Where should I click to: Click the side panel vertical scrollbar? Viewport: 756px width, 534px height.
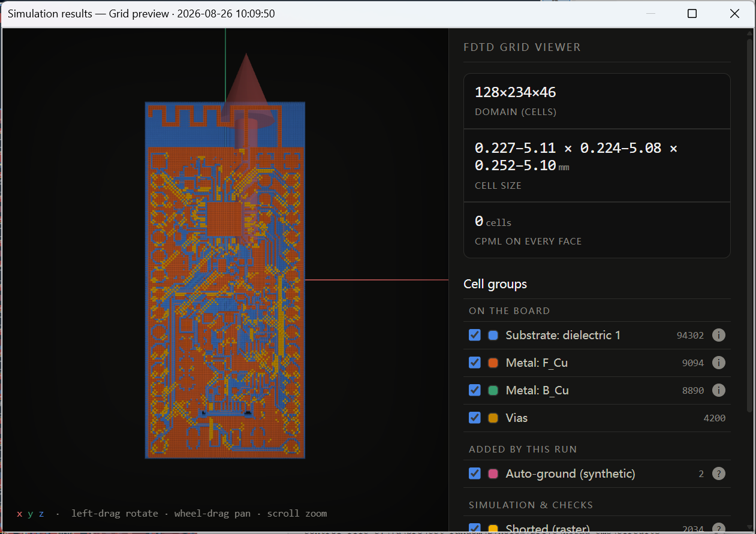click(749, 225)
